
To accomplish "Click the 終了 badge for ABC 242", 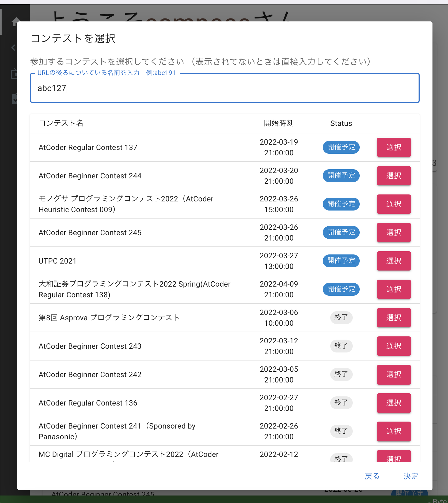I will (x=341, y=374).
